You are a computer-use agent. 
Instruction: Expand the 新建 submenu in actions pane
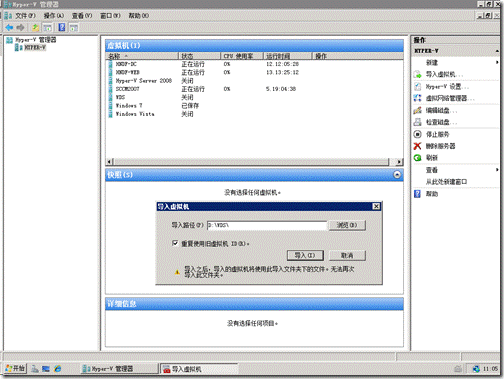[497, 62]
